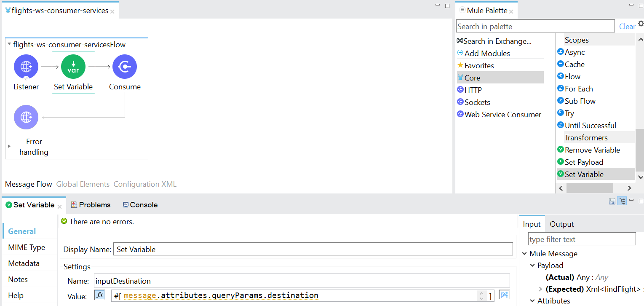Open the Output tab
Image resolution: width=644 pixels, height=306 pixels.
pyautogui.click(x=561, y=224)
